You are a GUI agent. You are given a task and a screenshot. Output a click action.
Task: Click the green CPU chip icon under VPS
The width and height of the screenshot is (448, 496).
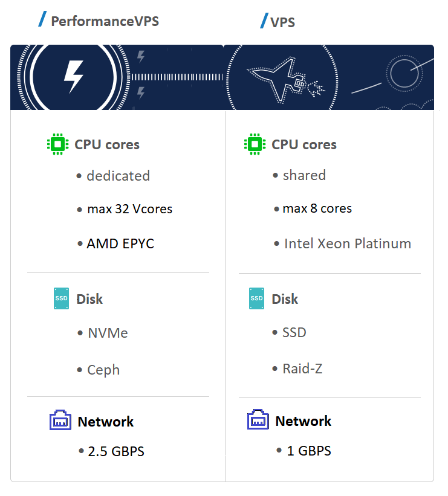pos(255,144)
